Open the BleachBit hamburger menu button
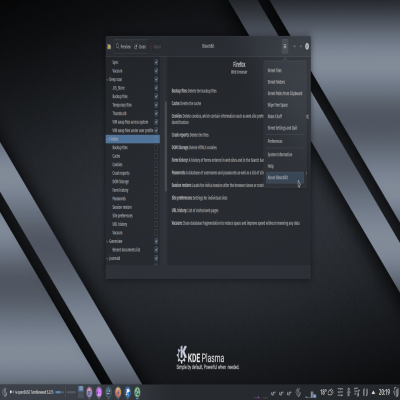400x400 pixels. (x=285, y=47)
